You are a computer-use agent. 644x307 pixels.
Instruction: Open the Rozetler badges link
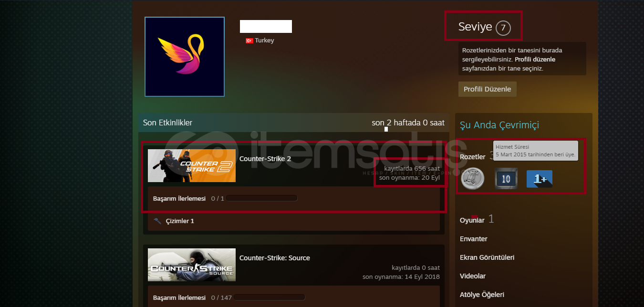coord(473,156)
